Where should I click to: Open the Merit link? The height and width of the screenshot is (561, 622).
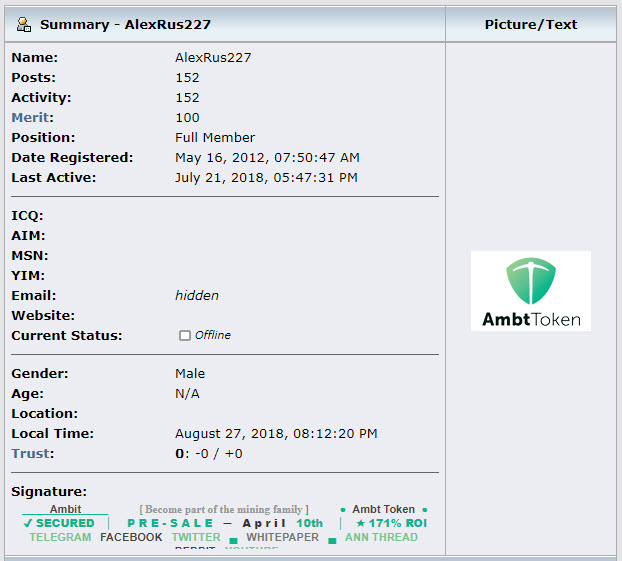click(31, 117)
